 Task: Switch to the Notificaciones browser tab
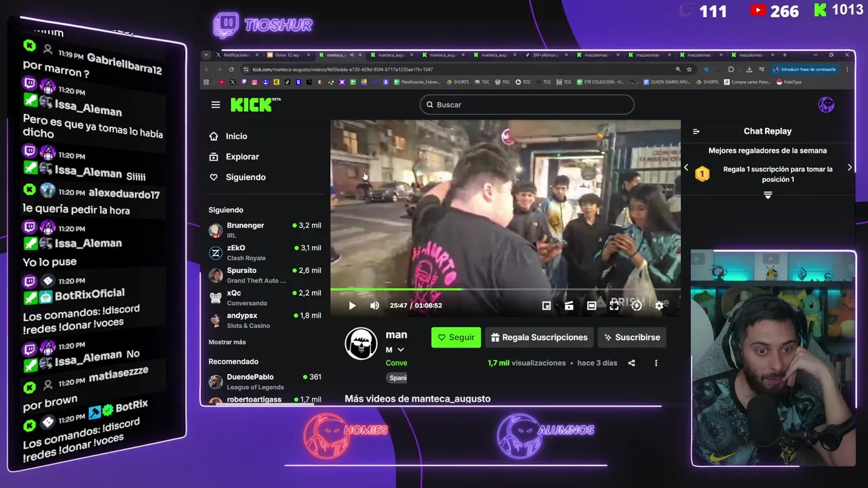(235, 55)
